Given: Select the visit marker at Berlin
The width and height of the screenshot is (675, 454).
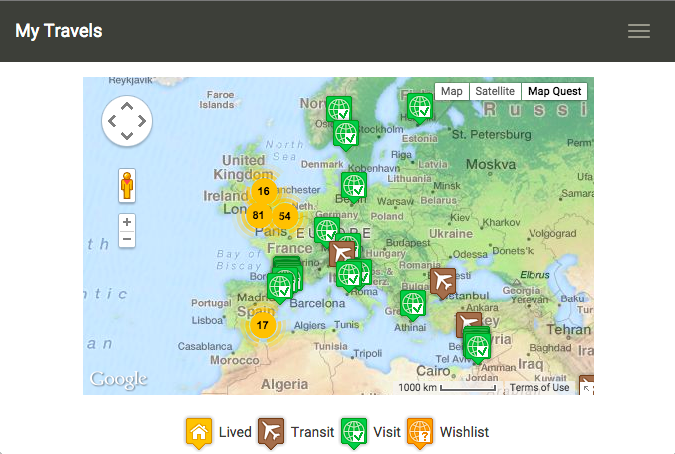Looking at the screenshot, I should point(354,186).
